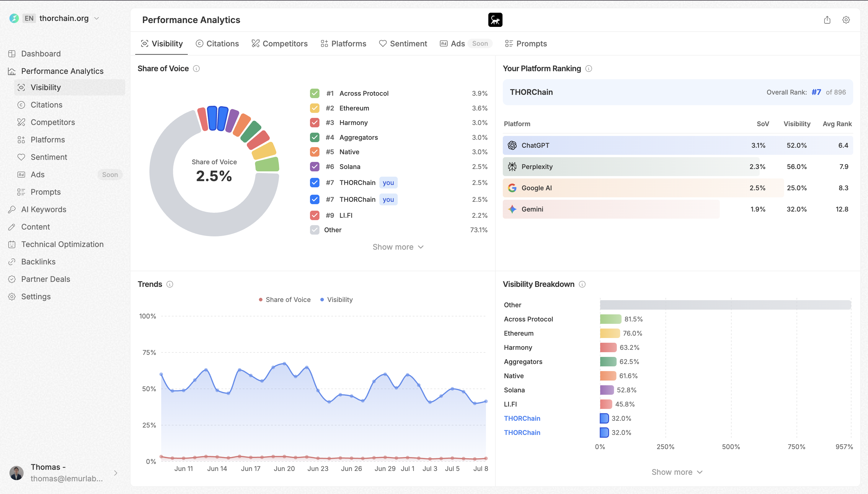This screenshot has width=868, height=494.
Task: Click the Backlinks link icon
Action: pyautogui.click(x=12, y=261)
